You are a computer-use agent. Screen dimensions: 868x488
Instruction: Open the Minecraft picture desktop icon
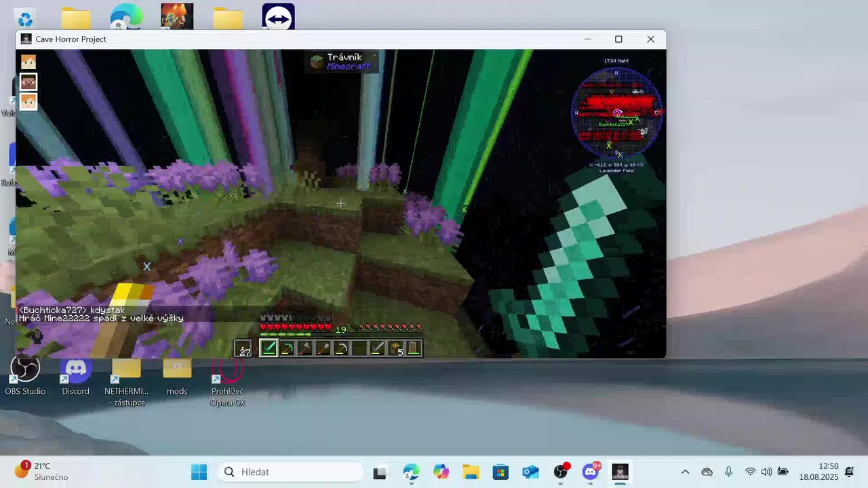pos(177,17)
